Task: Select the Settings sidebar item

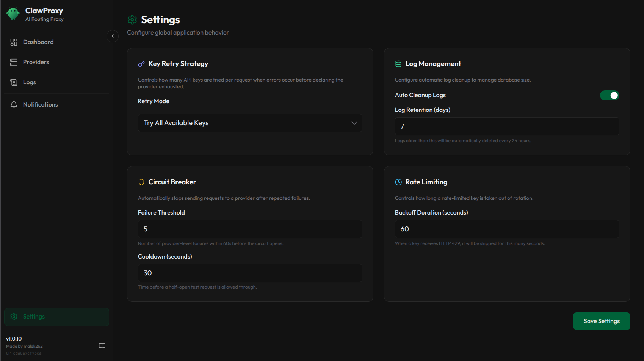Action: pos(57,317)
